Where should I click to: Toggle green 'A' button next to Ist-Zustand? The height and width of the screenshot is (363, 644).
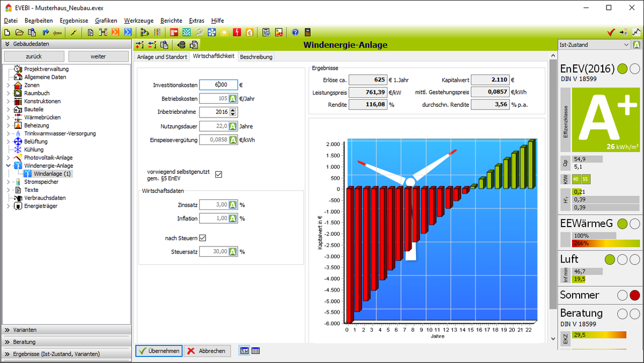636,45
